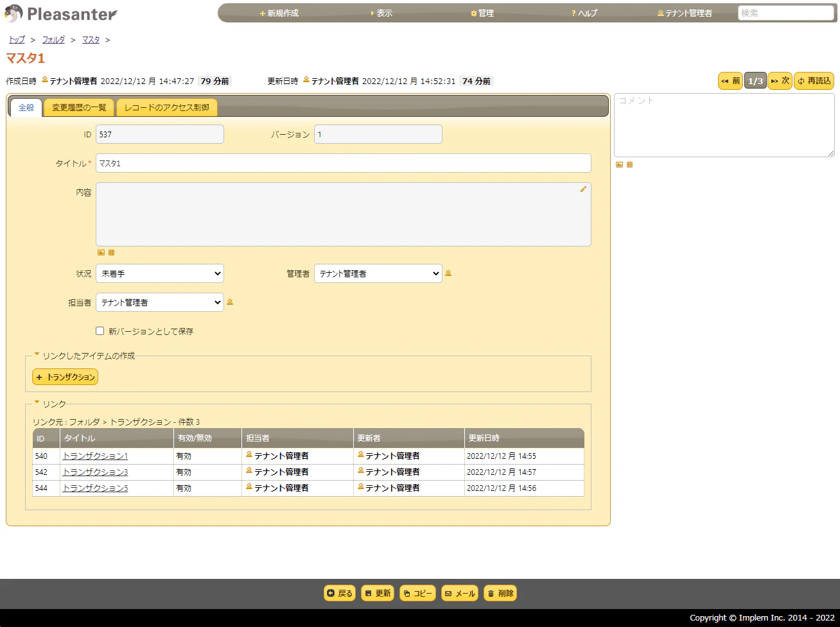The image size is (840, 627).
Task: Open the 表示 menu
Action: point(382,13)
